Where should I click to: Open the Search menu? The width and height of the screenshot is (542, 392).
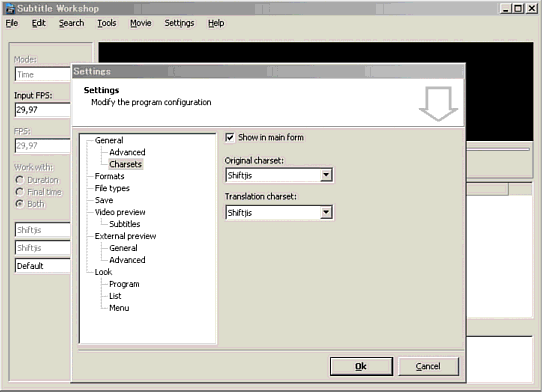pos(71,23)
